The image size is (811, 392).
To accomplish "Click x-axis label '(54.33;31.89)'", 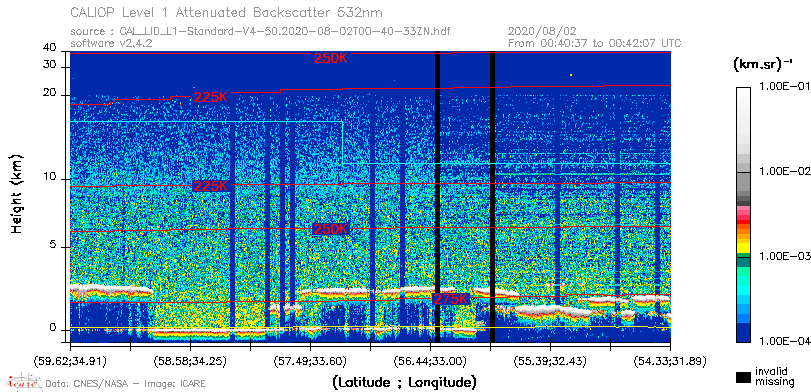I will point(671,360).
